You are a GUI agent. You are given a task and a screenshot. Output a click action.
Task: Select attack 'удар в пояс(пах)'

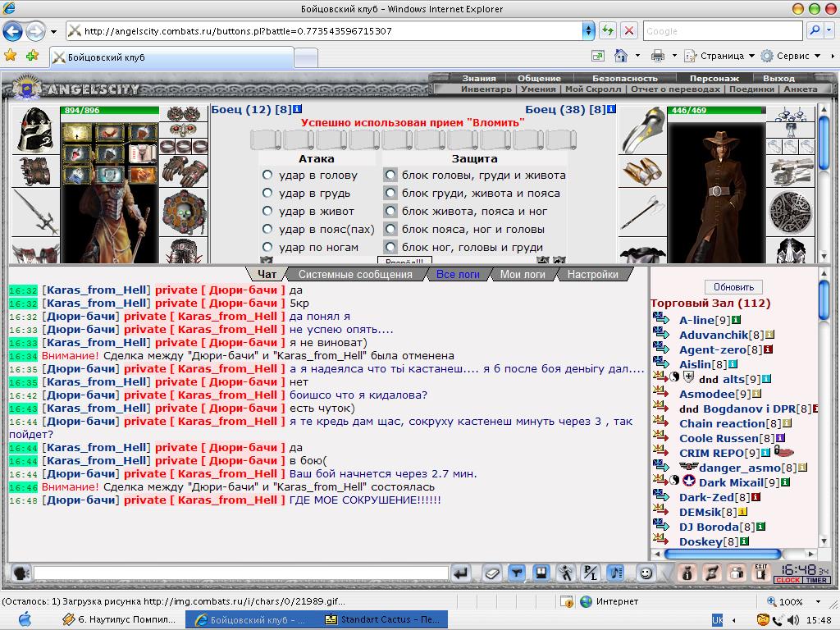click(267, 230)
